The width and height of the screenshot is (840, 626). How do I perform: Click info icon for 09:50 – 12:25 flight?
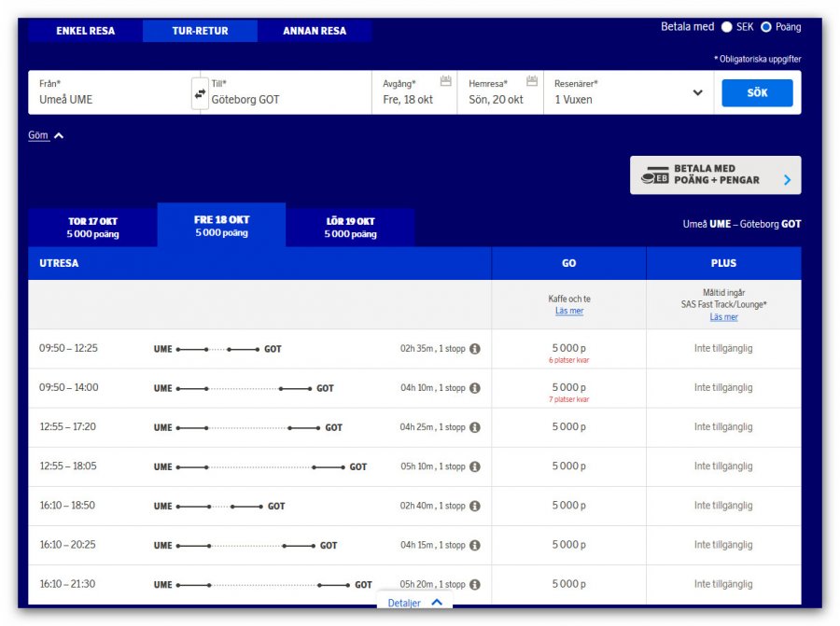click(475, 349)
